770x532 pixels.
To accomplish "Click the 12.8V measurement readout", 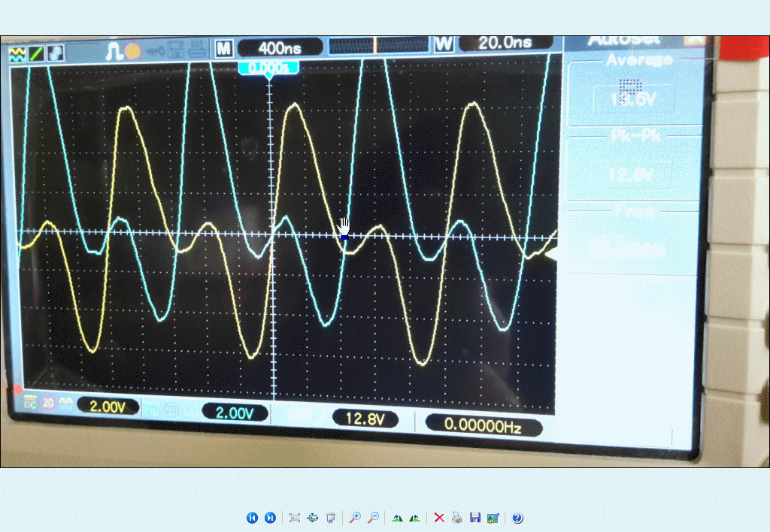I will 365,419.
